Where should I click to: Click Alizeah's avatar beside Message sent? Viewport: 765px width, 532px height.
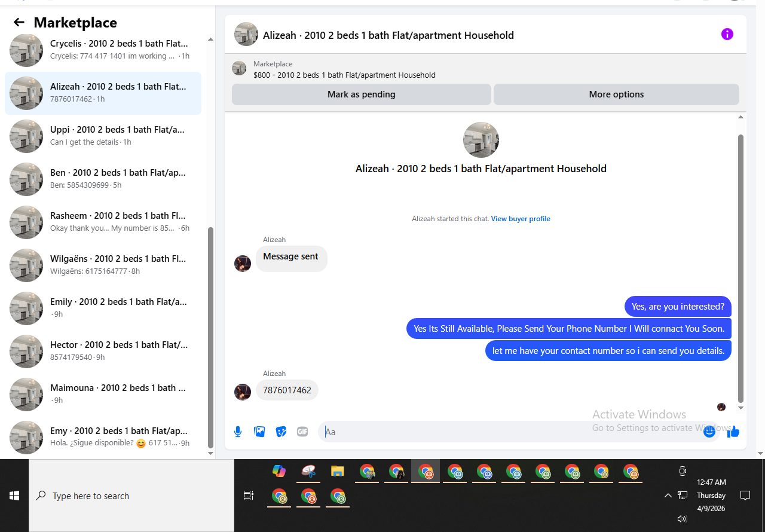click(x=243, y=264)
